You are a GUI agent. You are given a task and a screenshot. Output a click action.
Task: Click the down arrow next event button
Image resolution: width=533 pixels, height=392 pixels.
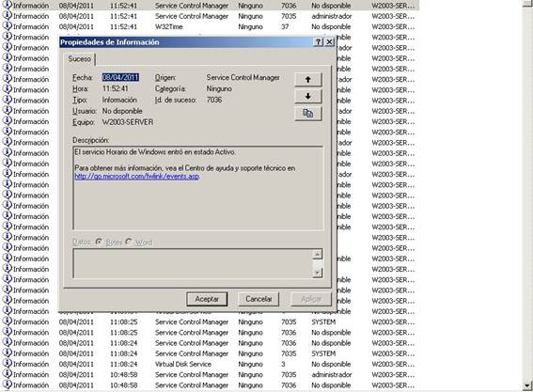pyautogui.click(x=308, y=97)
